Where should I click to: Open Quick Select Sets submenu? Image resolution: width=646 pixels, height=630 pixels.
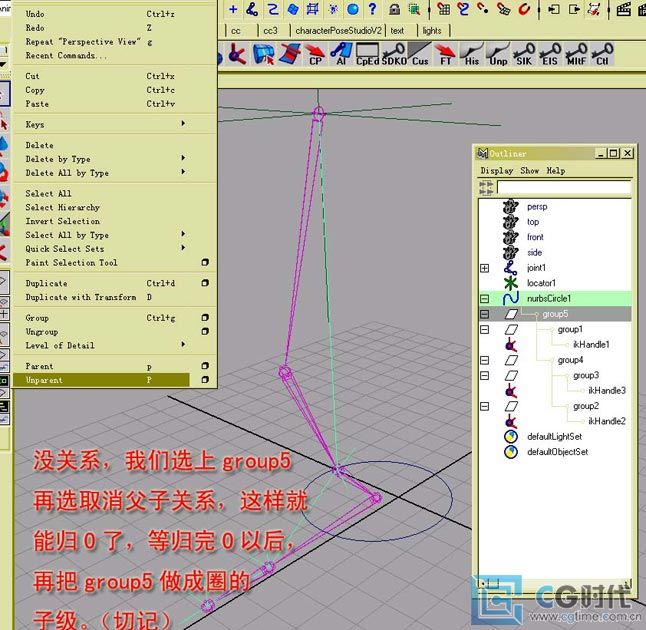pyautogui.click(x=183, y=248)
